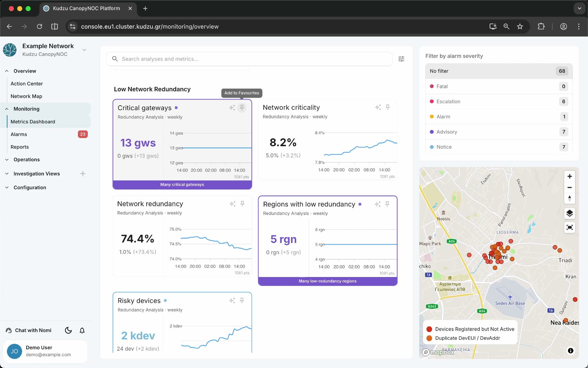The image size is (588, 368).
Task: Click Duplicate DevEUI / DevAddr orange legend dot
Action: tap(429, 338)
